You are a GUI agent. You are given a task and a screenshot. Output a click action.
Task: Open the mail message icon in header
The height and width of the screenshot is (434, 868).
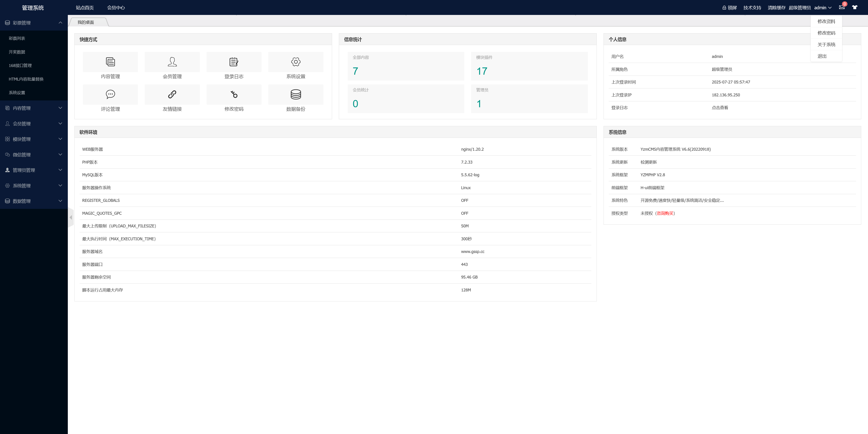coord(841,7)
